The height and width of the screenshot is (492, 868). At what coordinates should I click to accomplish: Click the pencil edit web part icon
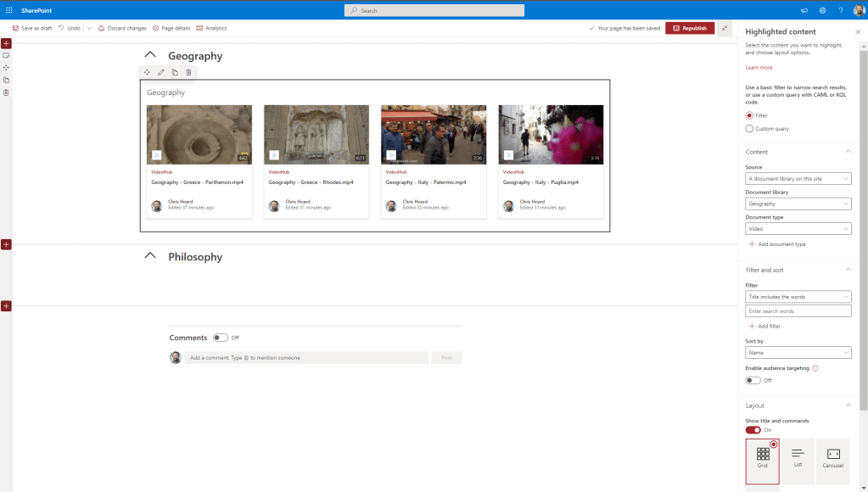tap(161, 72)
